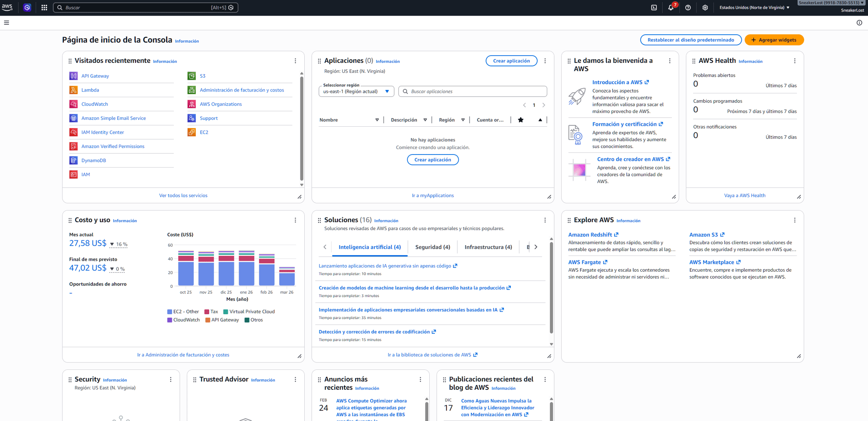Expand the us-east-1 region selector dropdown

pyautogui.click(x=356, y=91)
